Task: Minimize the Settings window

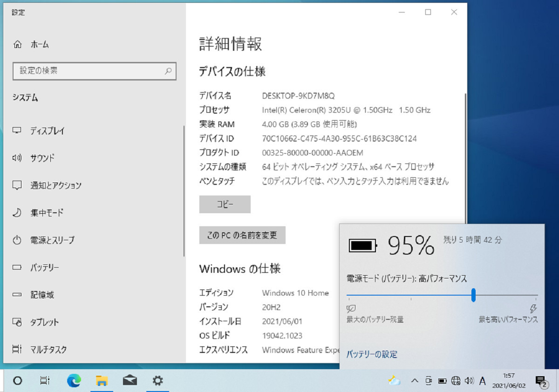Action: [402, 13]
